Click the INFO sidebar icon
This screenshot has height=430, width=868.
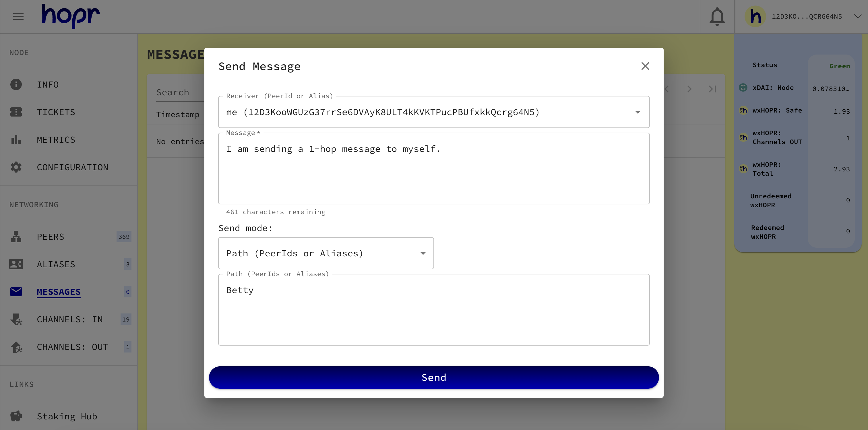point(16,84)
